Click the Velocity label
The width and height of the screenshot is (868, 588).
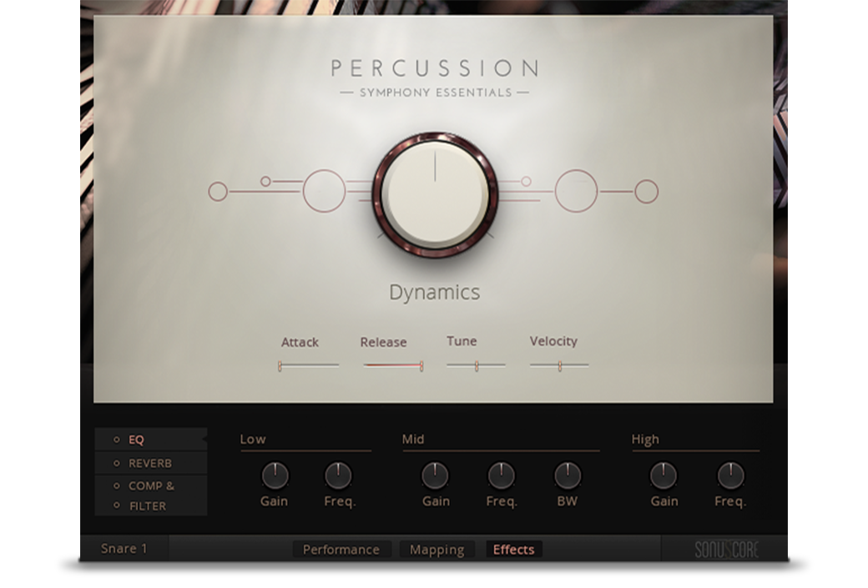point(553,341)
